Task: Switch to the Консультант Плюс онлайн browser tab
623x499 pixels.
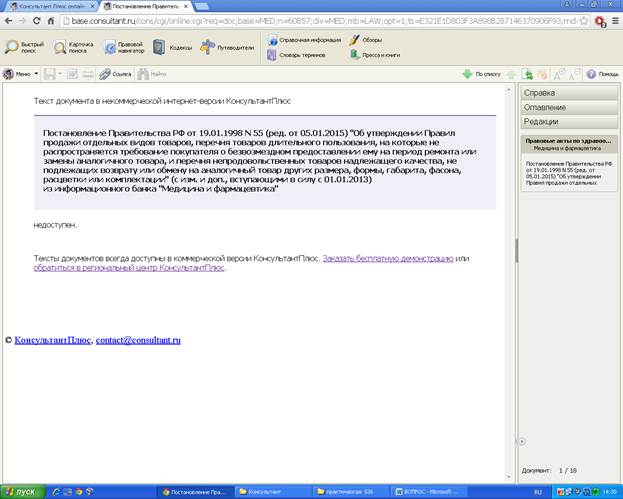Action: pyautogui.click(x=52, y=6)
